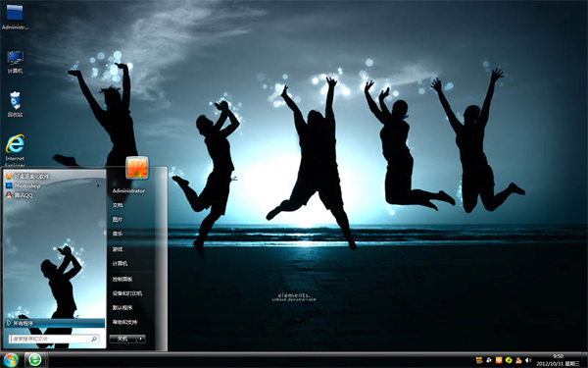Open the 计算机 desktop icon

point(15,63)
